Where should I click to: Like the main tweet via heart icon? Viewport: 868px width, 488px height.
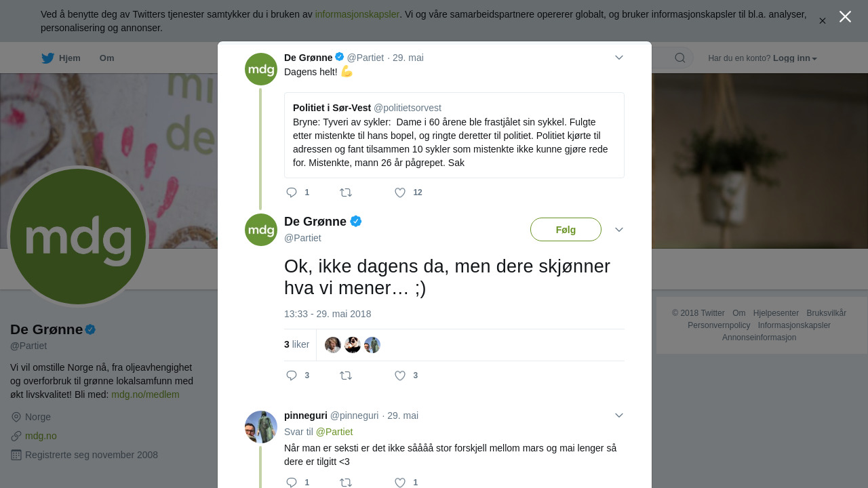tap(400, 375)
